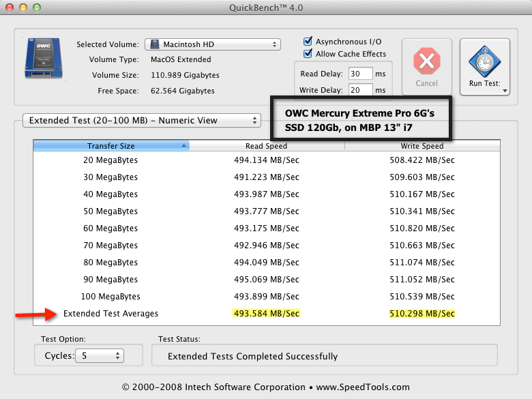Select the 100 MegaBytes row
This screenshot has height=399, width=532.
pyautogui.click(x=267, y=297)
